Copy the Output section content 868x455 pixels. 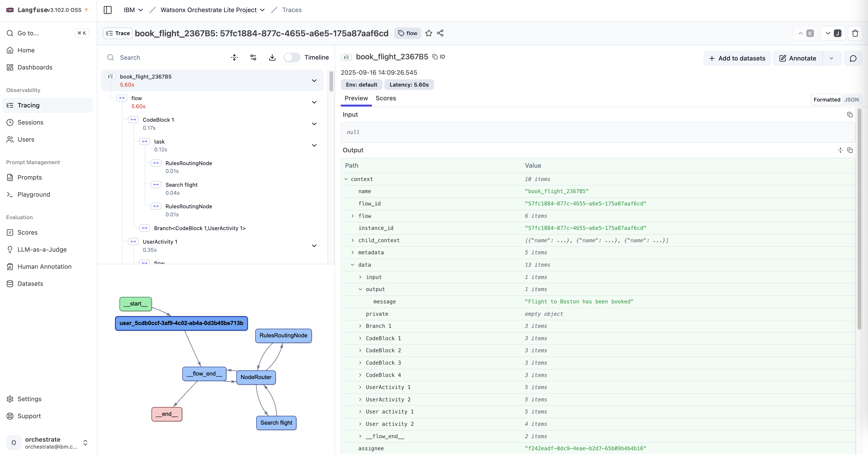[x=850, y=150]
